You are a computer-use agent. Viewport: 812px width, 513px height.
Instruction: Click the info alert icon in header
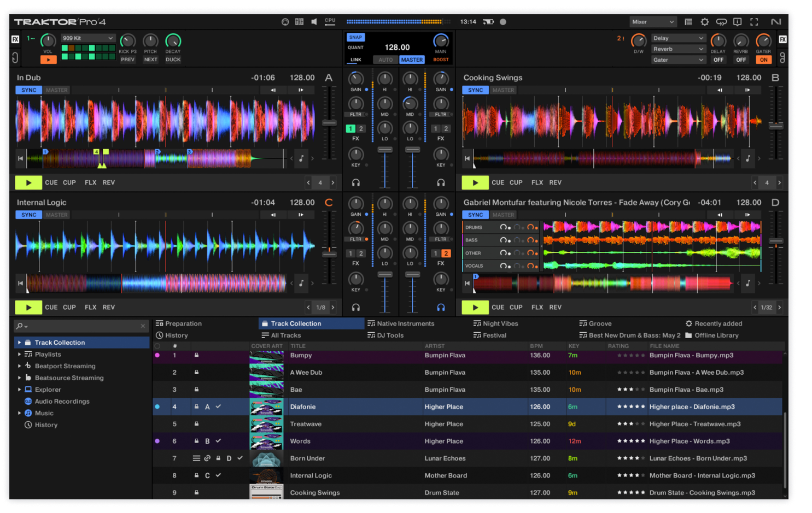pyautogui.click(x=737, y=22)
